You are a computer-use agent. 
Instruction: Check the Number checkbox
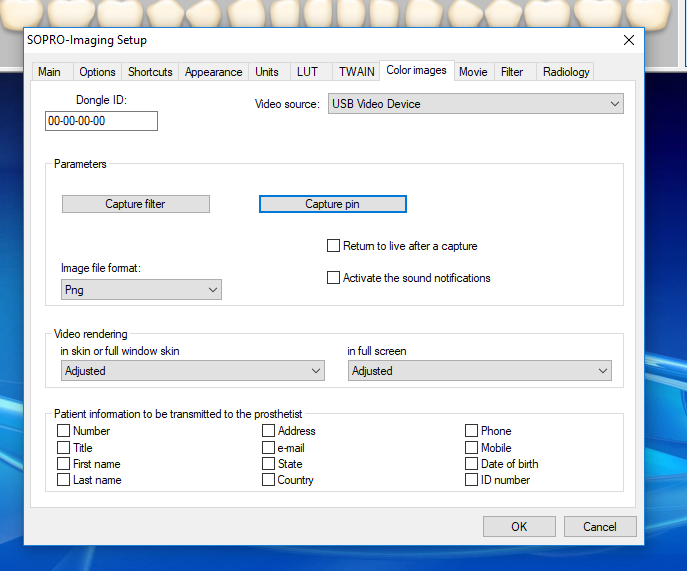pos(64,431)
